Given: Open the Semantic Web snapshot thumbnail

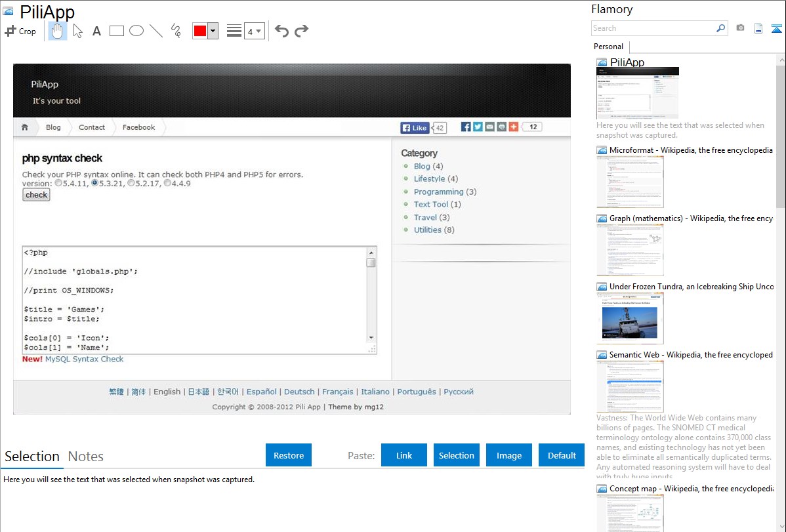Looking at the screenshot, I should pos(630,386).
